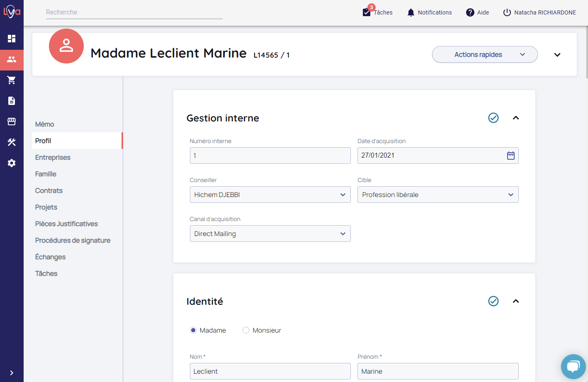
Task: Click the Aide question mark icon
Action: coord(470,12)
